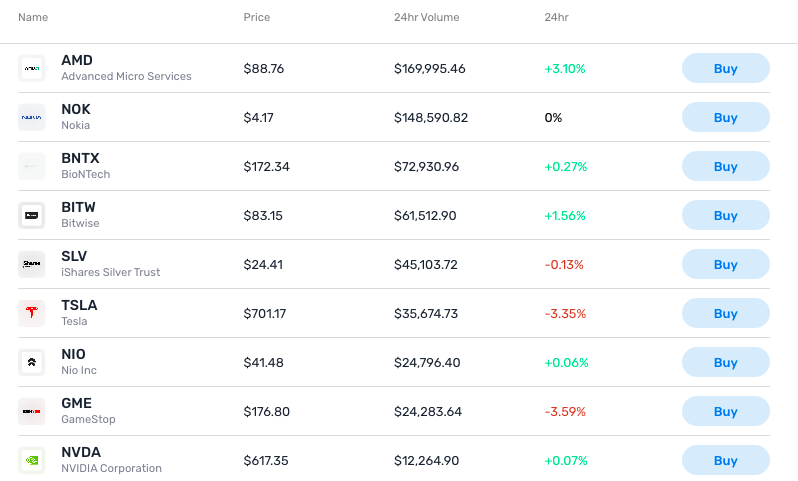
Task: Click the AMD stock logo icon
Action: click(x=32, y=68)
